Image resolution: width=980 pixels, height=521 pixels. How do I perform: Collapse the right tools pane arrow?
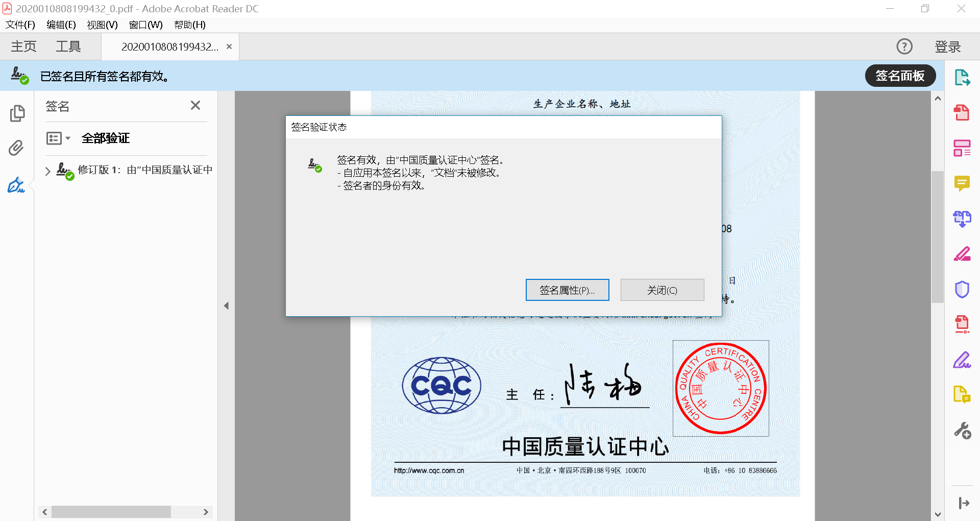(x=964, y=503)
